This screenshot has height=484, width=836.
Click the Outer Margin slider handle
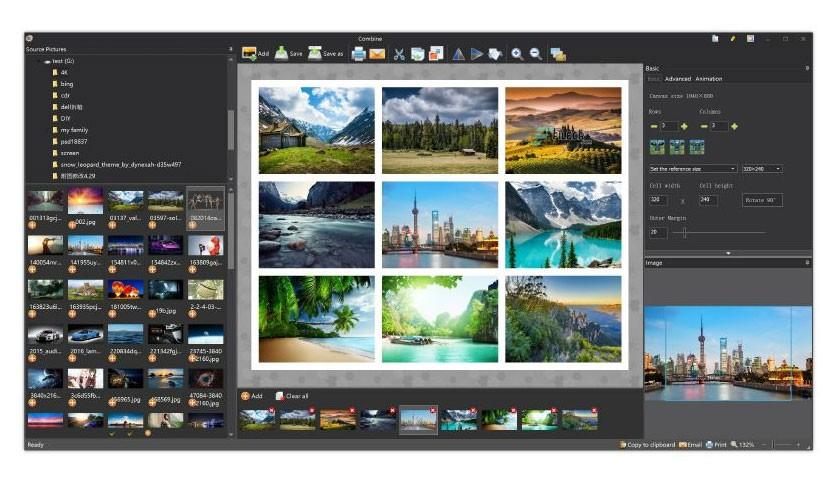pos(685,232)
